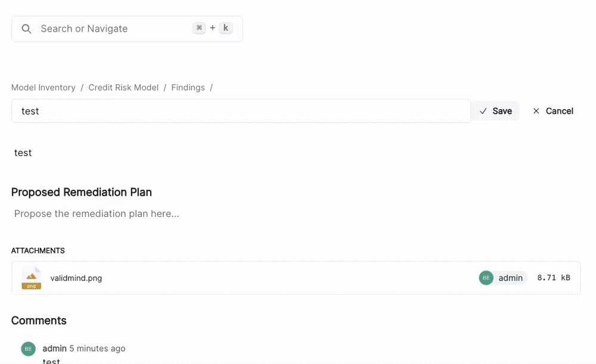Open the Findings breadcrumb link
Viewport: 596px width, 364px height.
(188, 87)
